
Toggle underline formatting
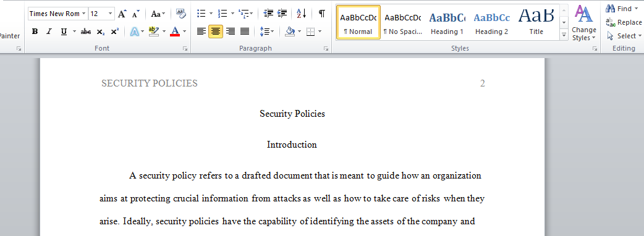pyautogui.click(x=64, y=31)
